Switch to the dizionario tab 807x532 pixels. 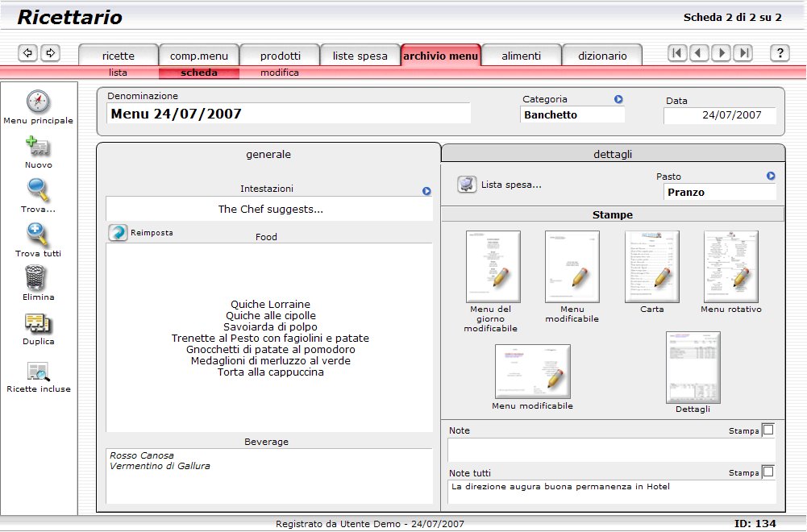[602, 56]
